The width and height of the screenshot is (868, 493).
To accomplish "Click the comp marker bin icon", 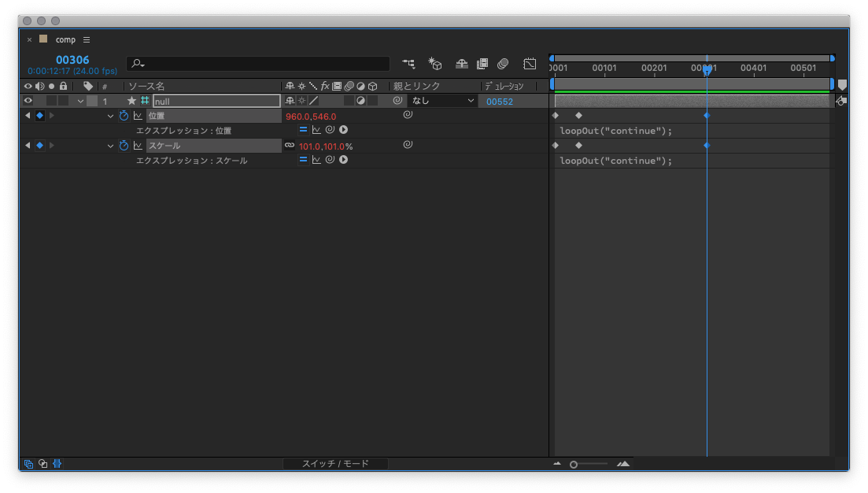I will coord(842,85).
